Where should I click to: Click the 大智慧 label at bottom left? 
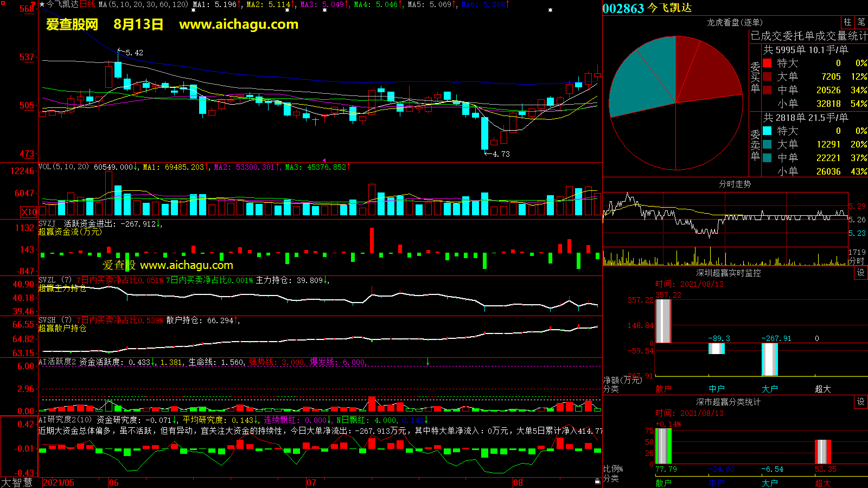pos(17,483)
